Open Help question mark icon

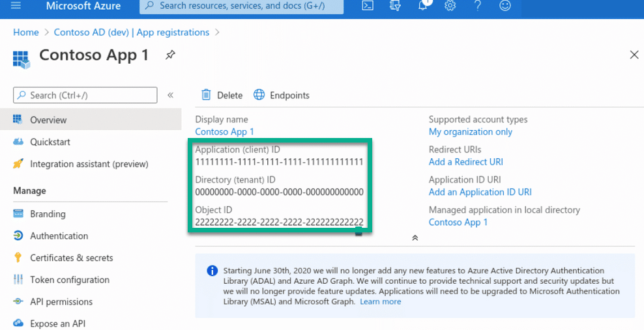[477, 5]
